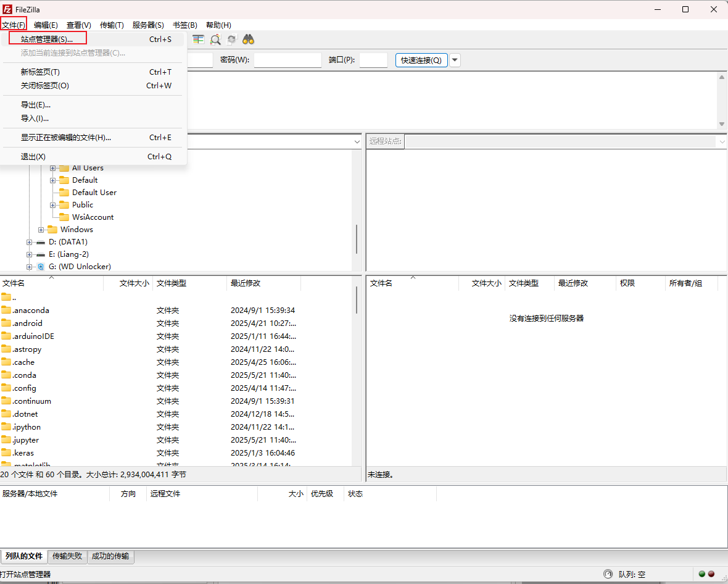Viewport: 728px width, 584px height.
Task: Select the Default User folder in tree
Action: (x=94, y=193)
